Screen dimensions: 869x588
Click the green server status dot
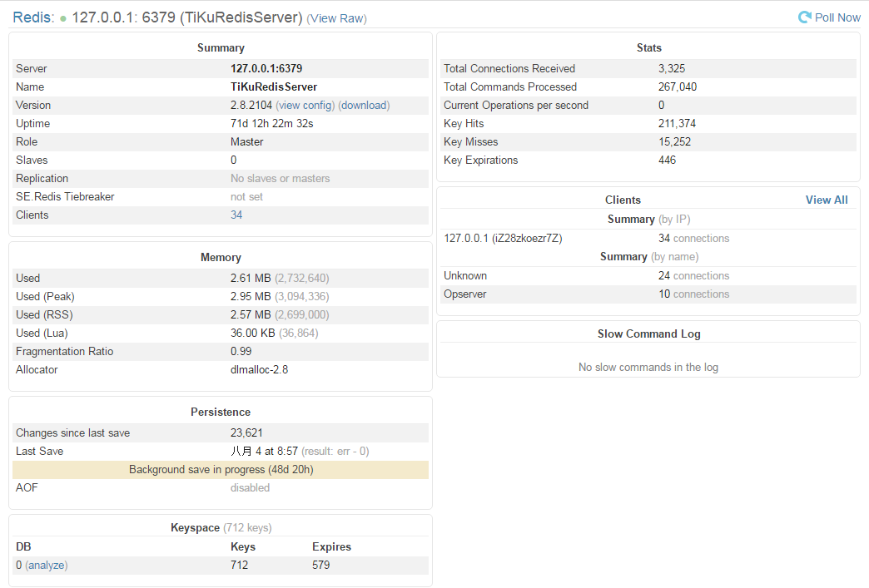tap(63, 18)
